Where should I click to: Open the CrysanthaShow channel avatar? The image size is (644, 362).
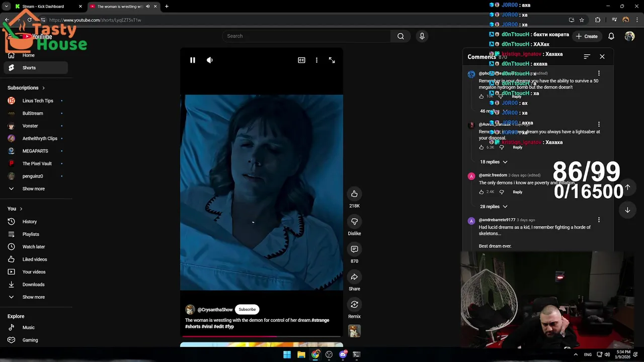pyautogui.click(x=190, y=310)
